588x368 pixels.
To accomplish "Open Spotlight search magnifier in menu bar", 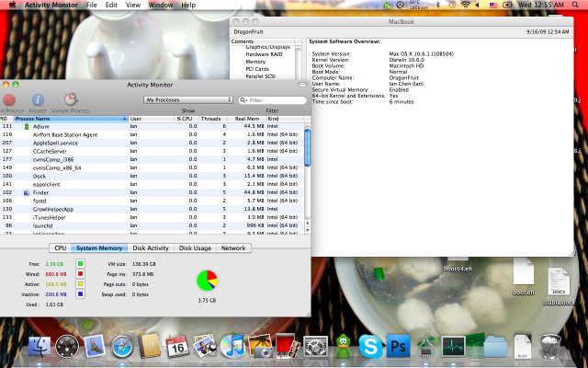I will click(x=575, y=5).
